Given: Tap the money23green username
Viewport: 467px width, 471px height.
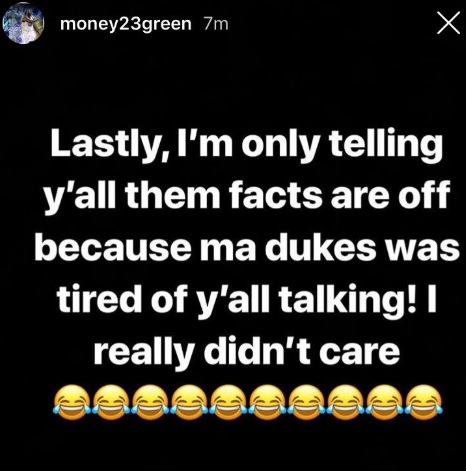Looking at the screenshot, I should (126, 24).
